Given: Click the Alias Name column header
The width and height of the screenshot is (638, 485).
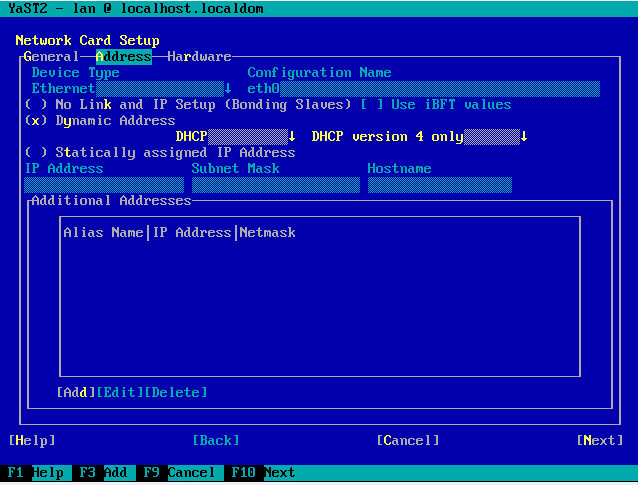Looking at the screenshot, I should click(103, 232).
